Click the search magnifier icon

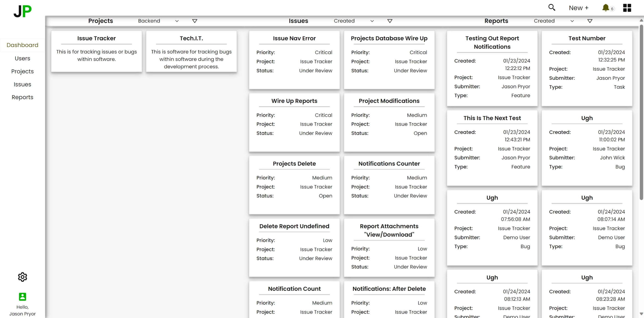pos(552,8)
